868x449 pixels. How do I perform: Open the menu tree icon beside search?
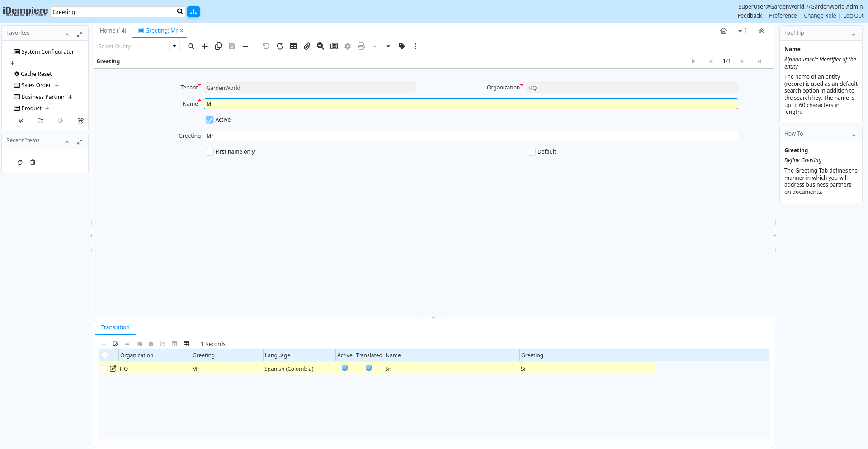click(193, 12)
